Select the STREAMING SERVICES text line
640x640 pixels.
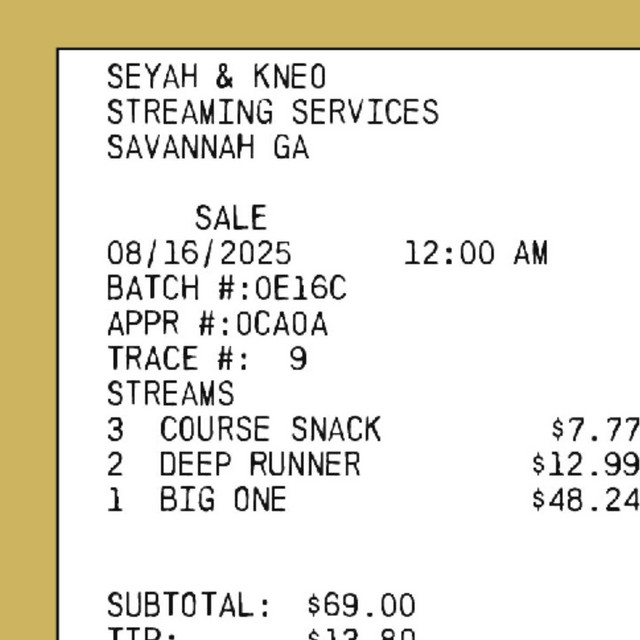point(272,112)
